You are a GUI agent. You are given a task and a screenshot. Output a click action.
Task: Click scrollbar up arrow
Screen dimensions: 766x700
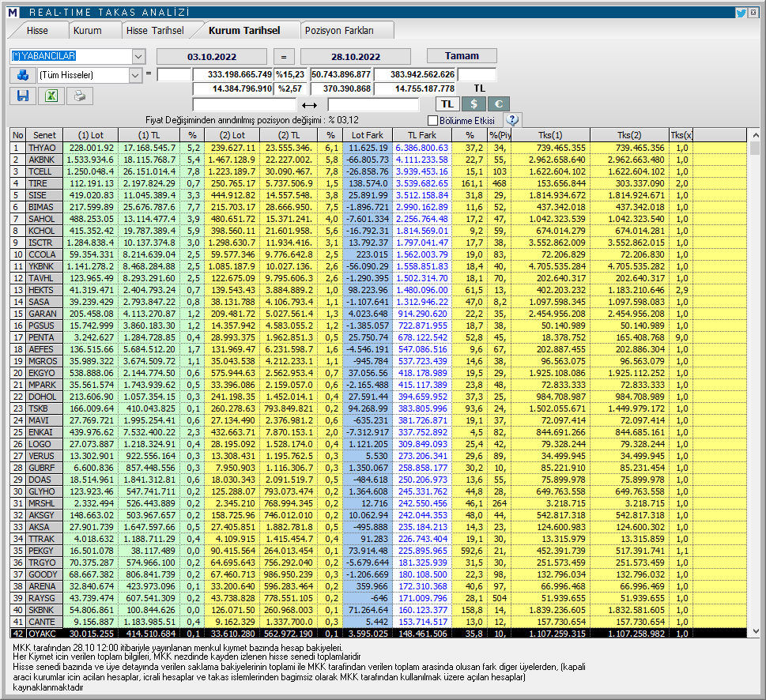755,135
